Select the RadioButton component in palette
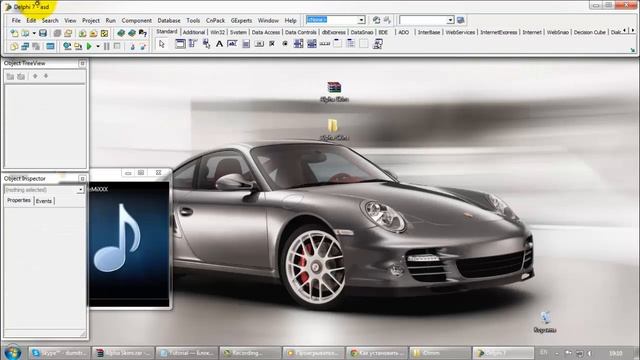The width and height of the screenshot is (640, 360). pos(285,44)
